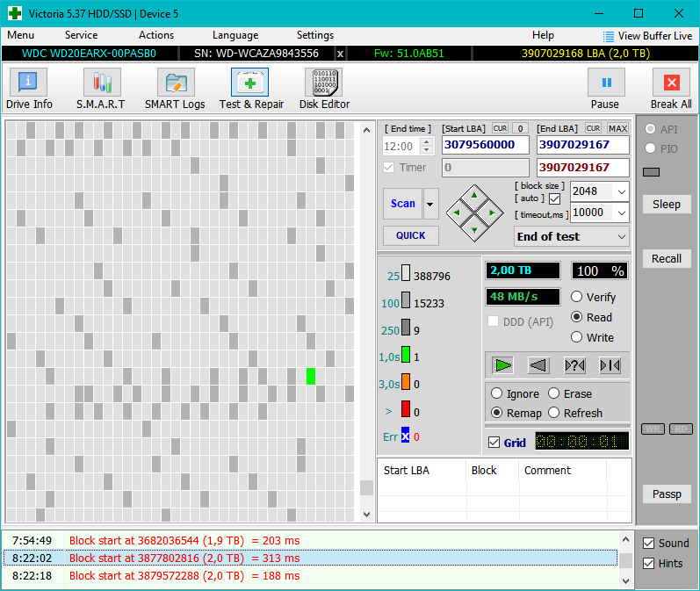Open the Service menu

click(x=81, y=35)
